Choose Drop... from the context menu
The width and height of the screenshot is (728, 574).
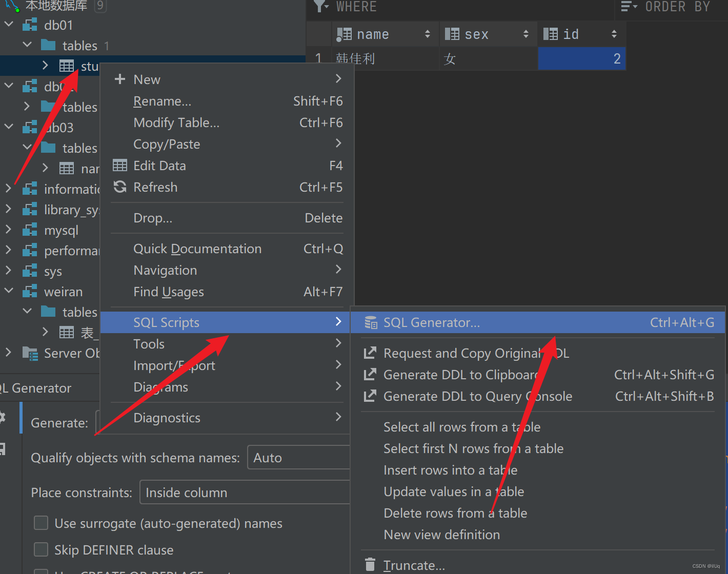point(228,218)
